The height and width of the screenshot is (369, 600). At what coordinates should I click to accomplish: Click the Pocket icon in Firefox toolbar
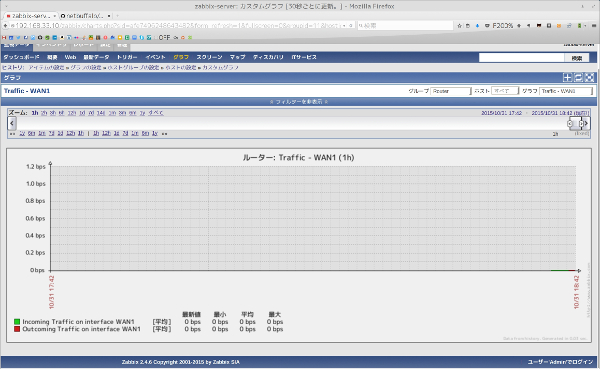click(487, 26)
